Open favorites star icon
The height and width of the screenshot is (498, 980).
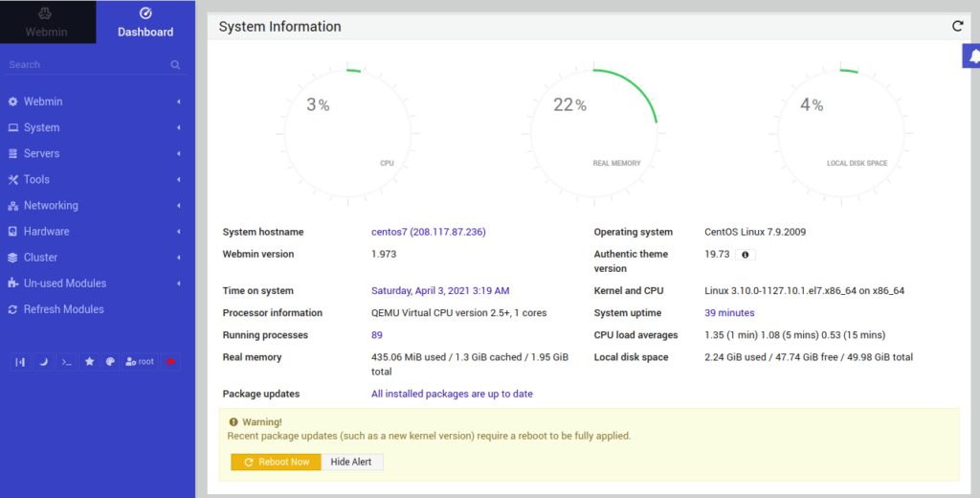tap(89, 362)
